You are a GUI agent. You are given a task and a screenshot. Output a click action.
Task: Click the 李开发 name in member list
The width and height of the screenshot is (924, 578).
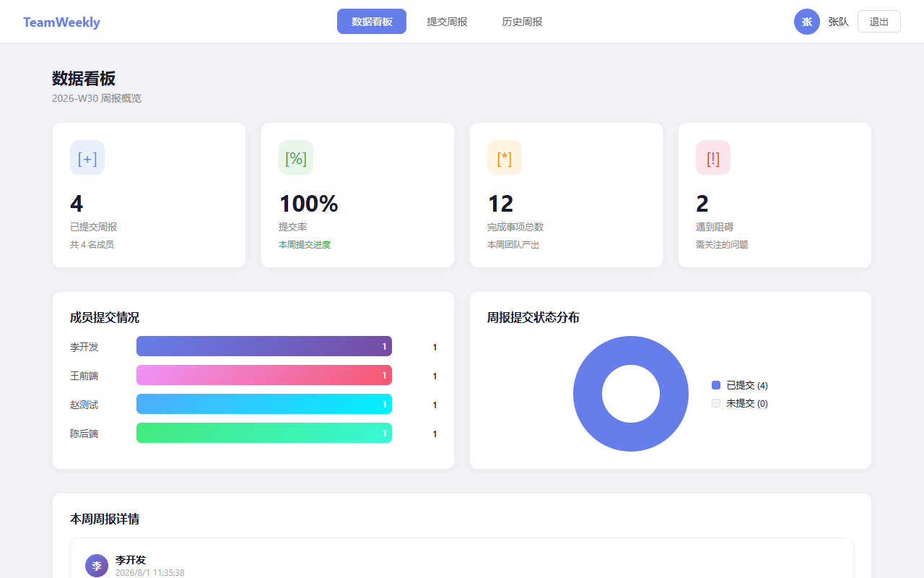click(84, 347)
